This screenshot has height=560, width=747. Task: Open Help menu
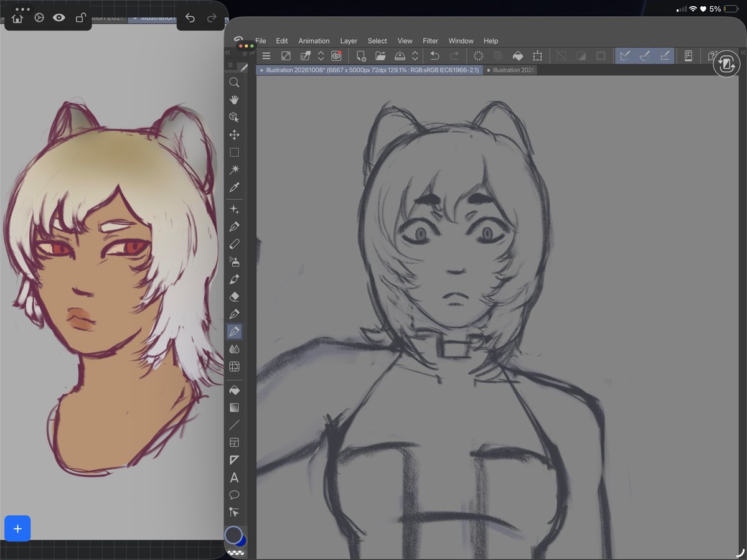[491, 41]
